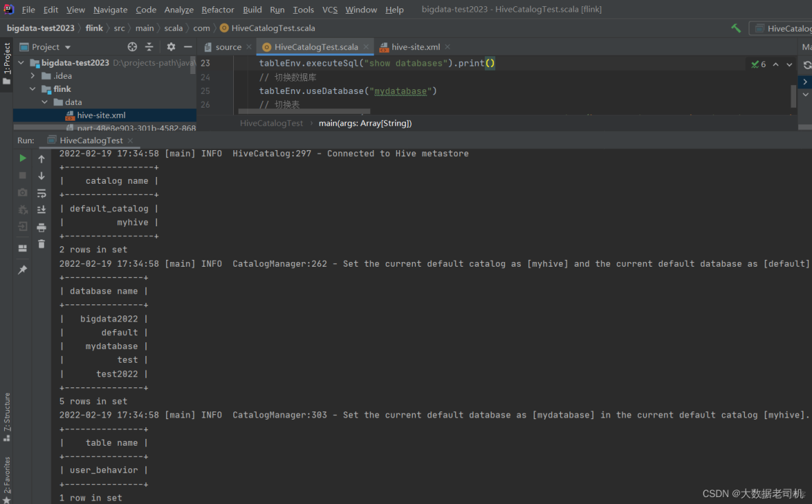Print the console output
This screenshot has height=504, width=812.
41,227
